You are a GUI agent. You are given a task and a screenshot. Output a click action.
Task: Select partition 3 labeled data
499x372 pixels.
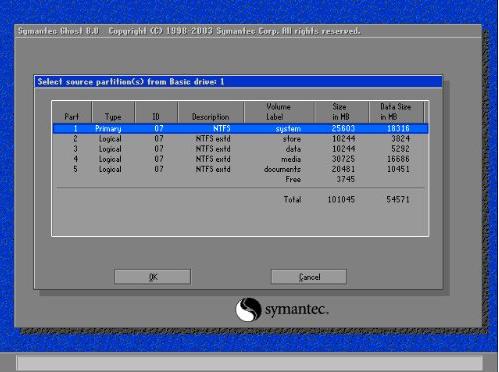coord(240,149)
